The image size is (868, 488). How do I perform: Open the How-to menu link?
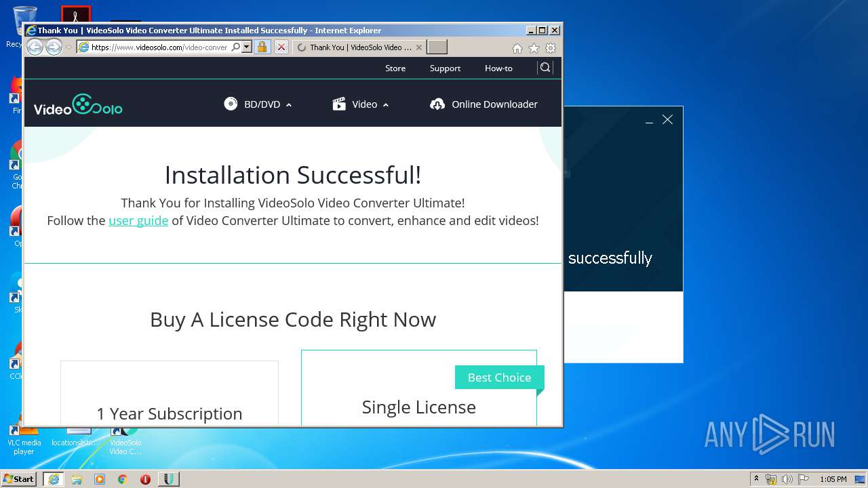(498, 68)
